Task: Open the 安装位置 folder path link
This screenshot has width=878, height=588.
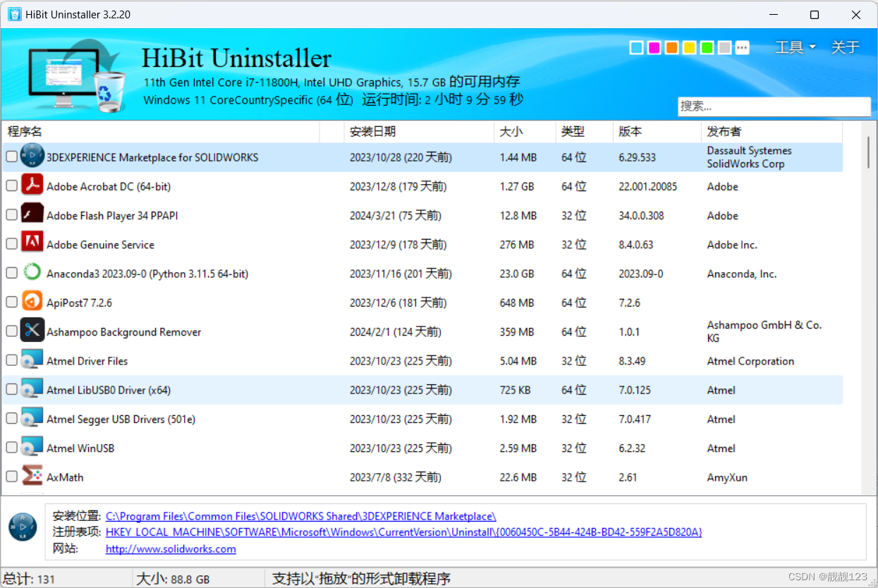Action: point(301,517)
